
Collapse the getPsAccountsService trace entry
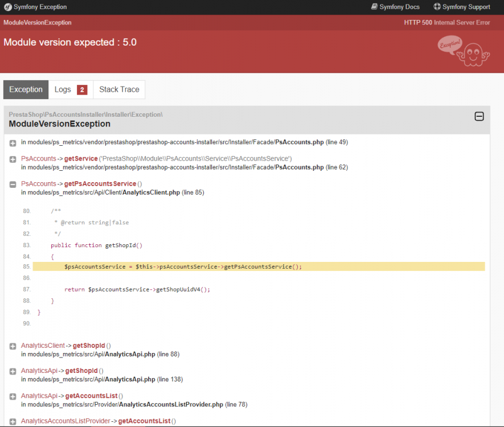tap(13, 184)
